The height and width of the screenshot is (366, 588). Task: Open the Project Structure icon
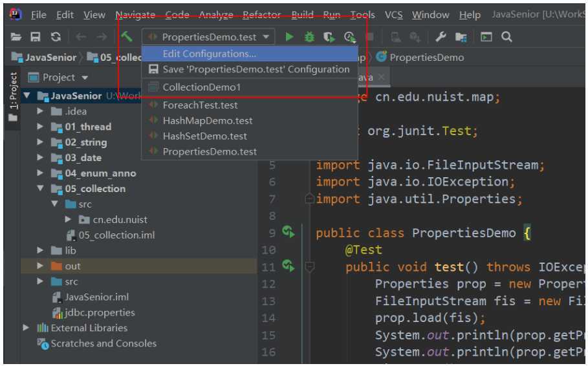[x=461, y=37]
